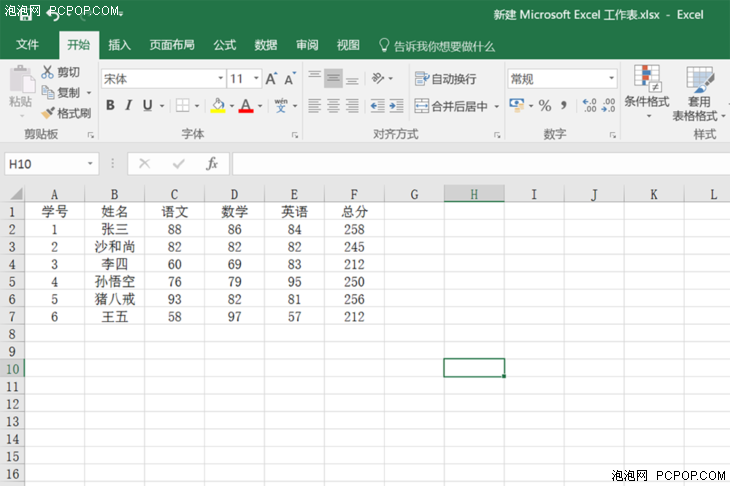Open 套用表格格式 table styles

pos(698,93)
